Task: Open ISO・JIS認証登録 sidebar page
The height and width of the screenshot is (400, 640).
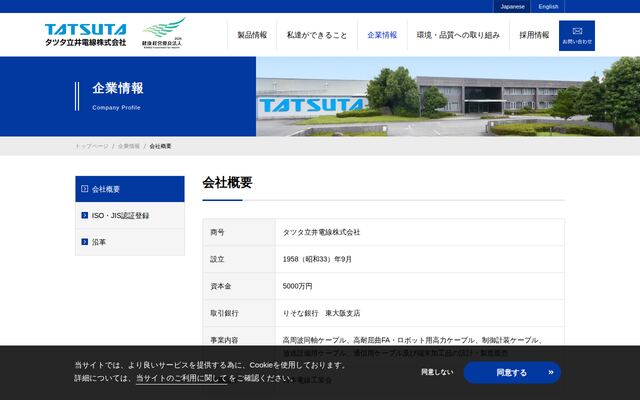Action: click(x=130, y=216)
